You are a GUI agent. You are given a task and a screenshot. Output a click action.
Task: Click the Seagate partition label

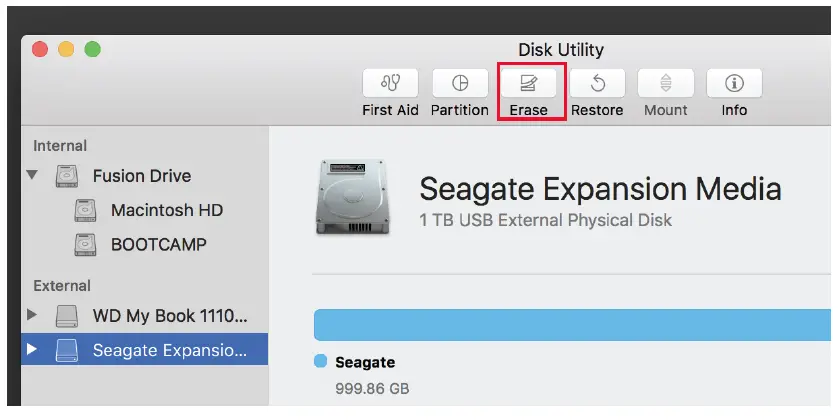pyautogui.click(x=365, y=362)
